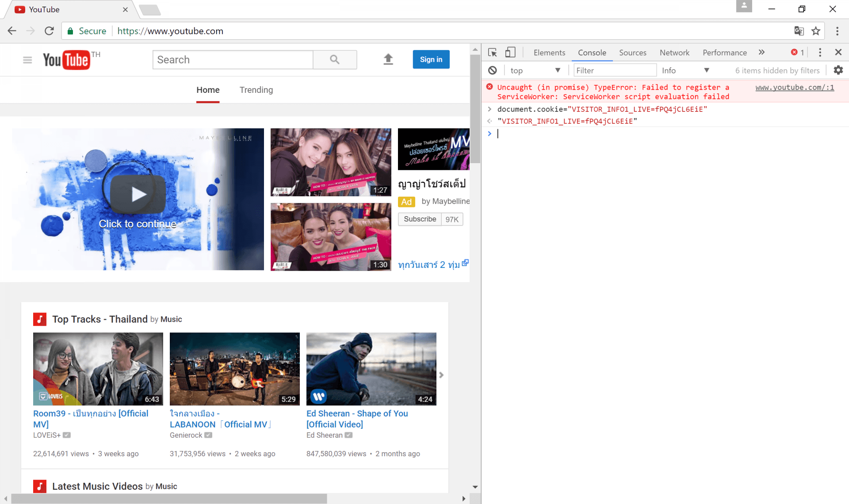Click the Top Tracks music note icon
This screenshot has width=849, height=504.
click(x=40, y=319)
